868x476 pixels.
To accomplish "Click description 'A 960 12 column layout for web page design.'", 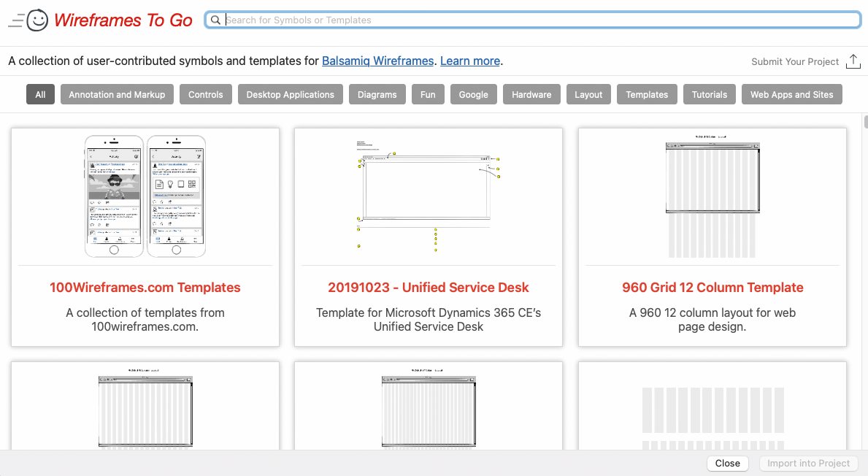I will (x=713, y=319).
